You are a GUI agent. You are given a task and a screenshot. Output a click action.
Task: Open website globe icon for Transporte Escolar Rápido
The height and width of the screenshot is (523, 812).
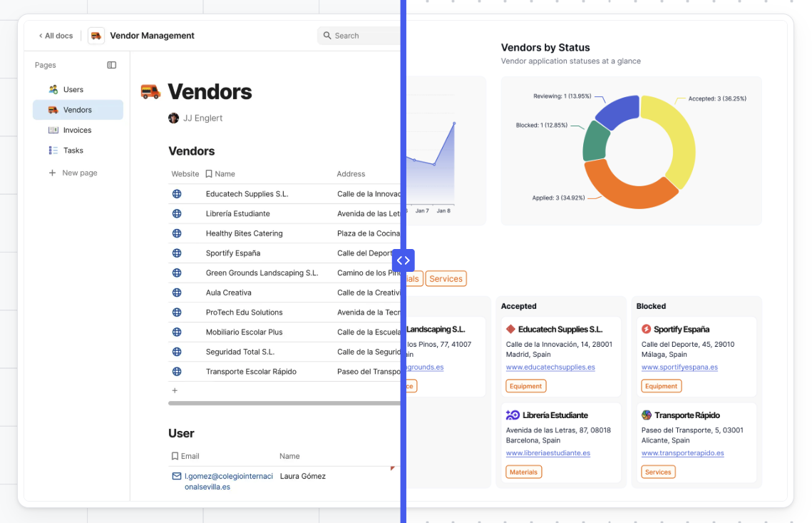tap(177, 371)
